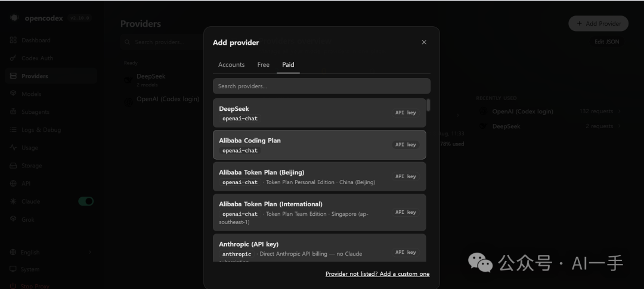Screen dimensions: 644x289
Task: Switch to the Accounts tab
Action: (x=231, y=64)
